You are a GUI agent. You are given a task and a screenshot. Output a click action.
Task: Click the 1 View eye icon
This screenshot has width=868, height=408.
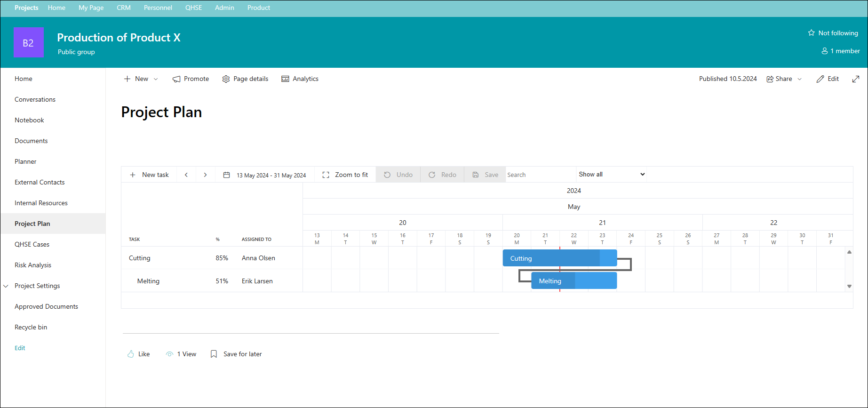[169, 354]
